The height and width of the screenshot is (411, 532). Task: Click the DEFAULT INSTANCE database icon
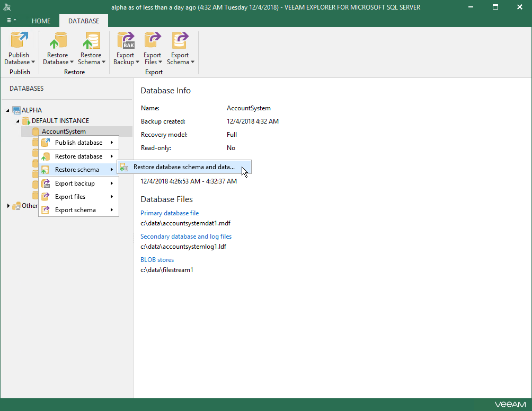[26, 120]
